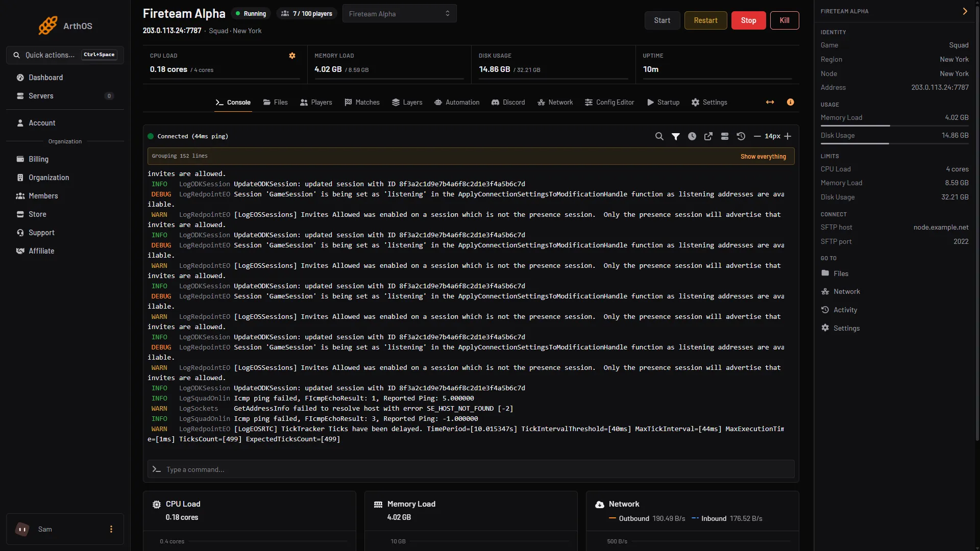Go to Dashboard in sidebar

(65, 78)
